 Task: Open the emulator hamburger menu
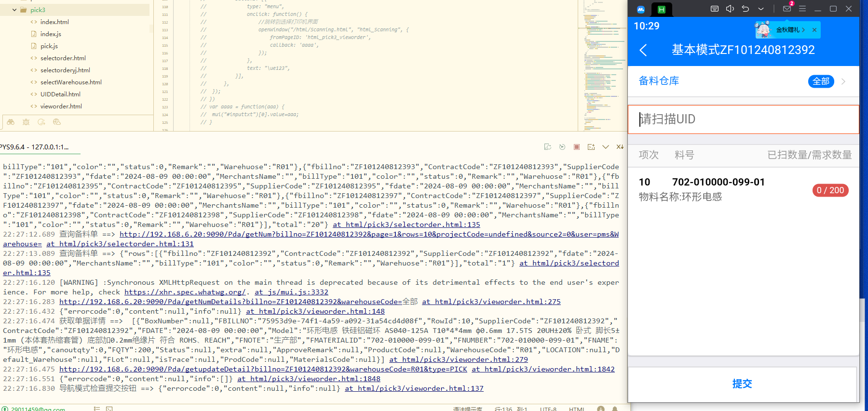(802, 9)
